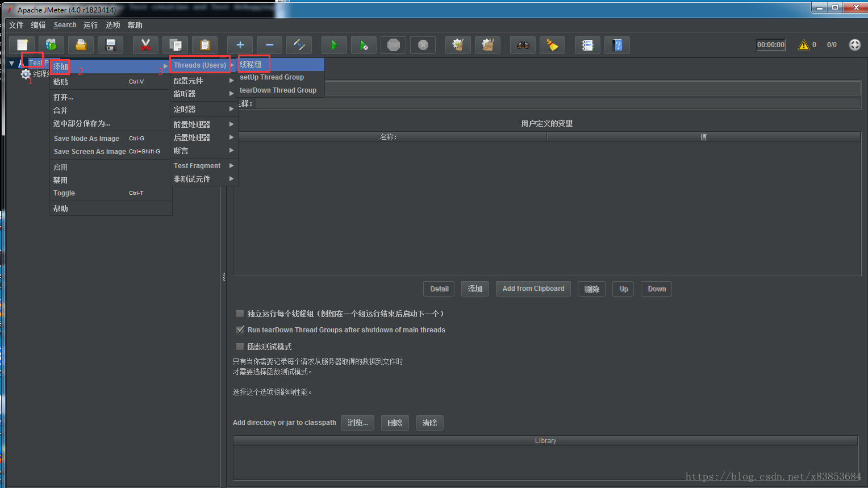Open the Function Helper list icon
This screenshot has width=868, height=488.
point(588,45)
